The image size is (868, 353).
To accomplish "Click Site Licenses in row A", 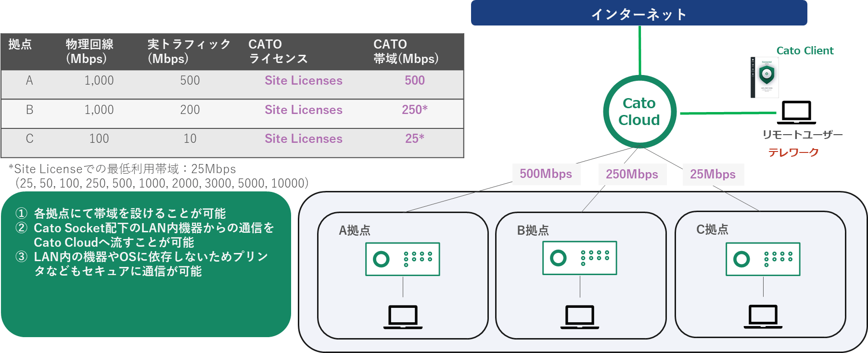I will (303, 81).
